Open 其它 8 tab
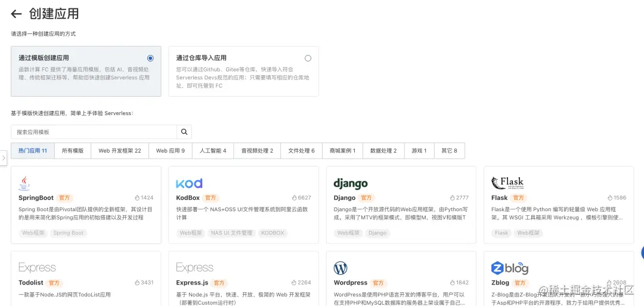The width and height of the screenshot is (644, 306). (450, 151)
